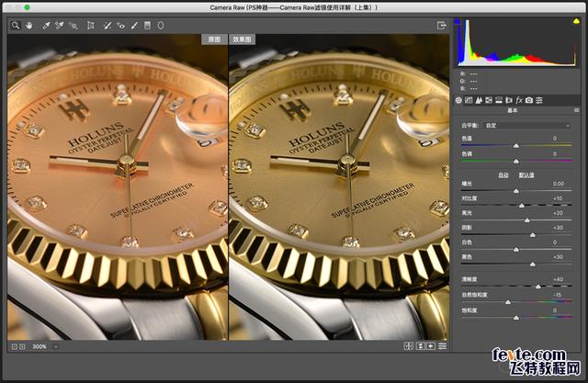Select the Before (原图) view label
Screen dimensions: 588x383
[214, 39]
